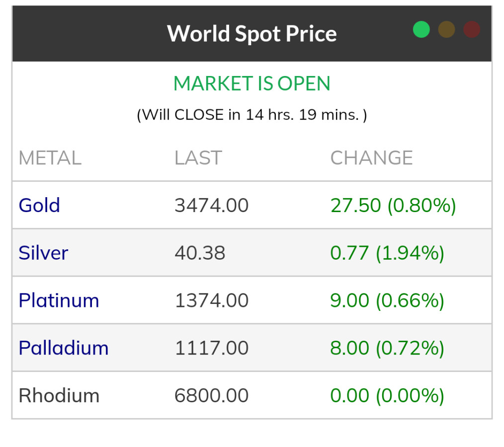Click Palladium last price 1117.00

point(211,348)
